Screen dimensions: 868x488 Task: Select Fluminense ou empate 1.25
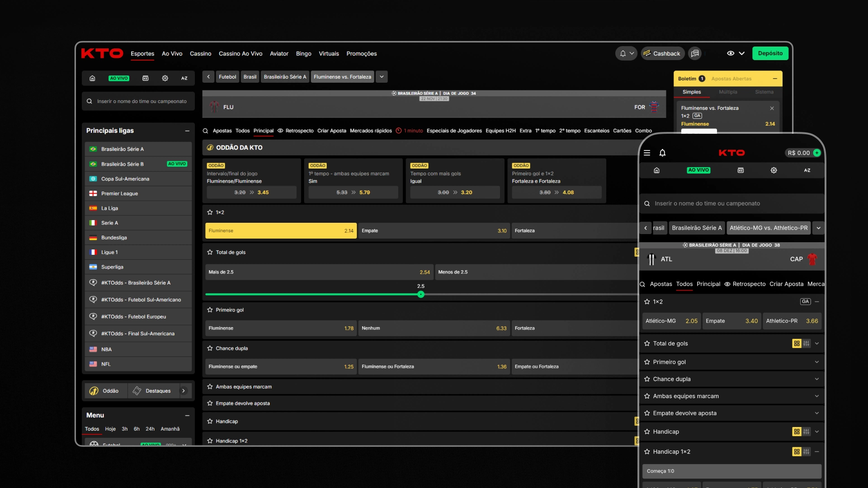tap(281, 367)
